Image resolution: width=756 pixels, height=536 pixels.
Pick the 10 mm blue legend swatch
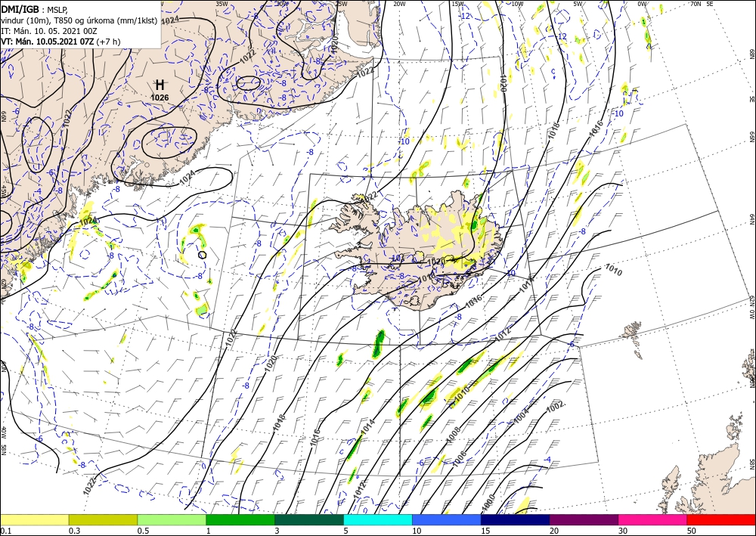click(447, 519)
